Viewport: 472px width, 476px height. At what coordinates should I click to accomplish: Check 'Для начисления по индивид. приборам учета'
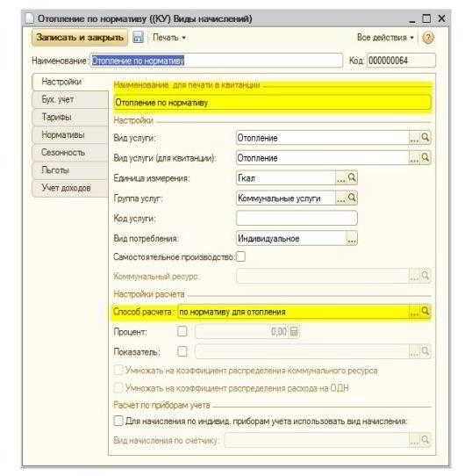coord(118,421)
